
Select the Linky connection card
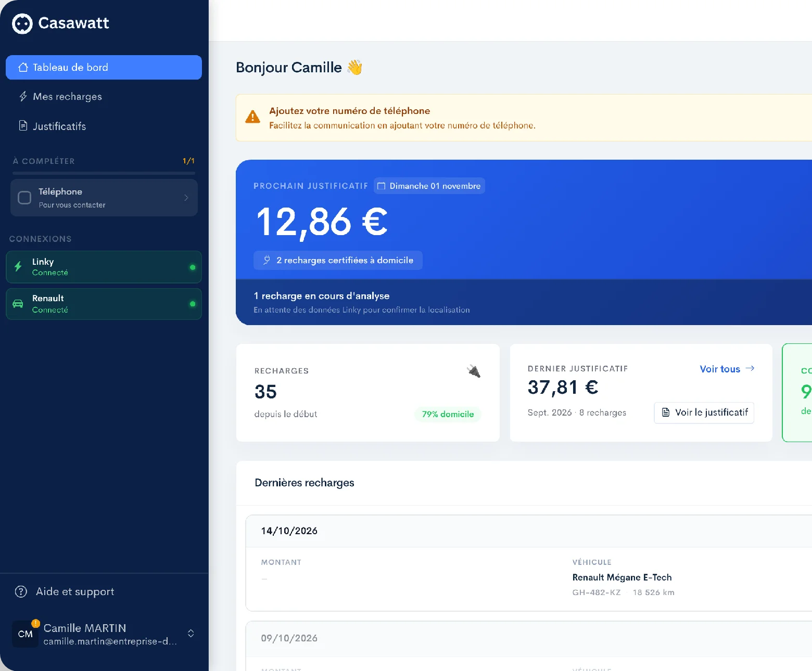coord(104,267)
